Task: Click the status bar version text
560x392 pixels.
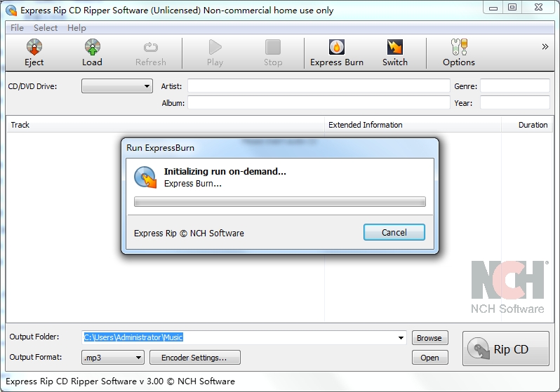Action: (x=121, y=381)
